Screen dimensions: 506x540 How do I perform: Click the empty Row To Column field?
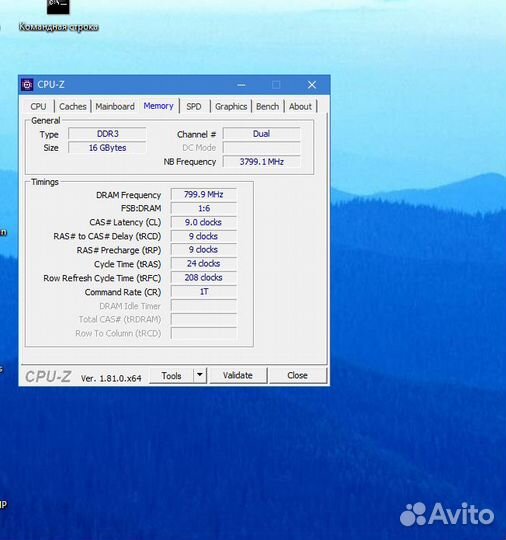click(204, 333)
